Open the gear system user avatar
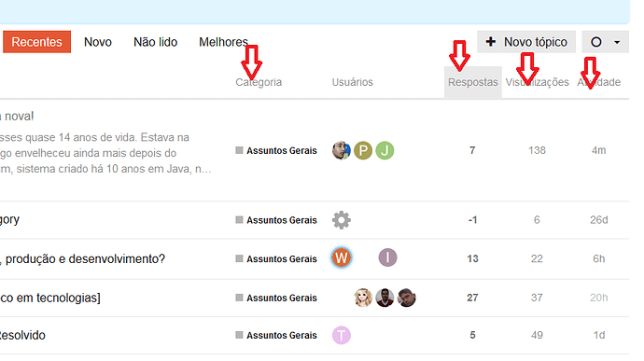Screen dimensions: 644x361 (342, 220)
